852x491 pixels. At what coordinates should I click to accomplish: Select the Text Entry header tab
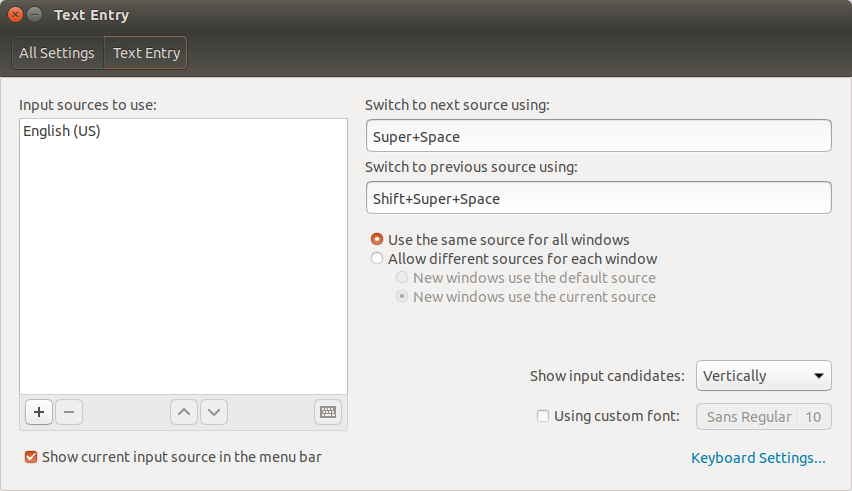pos(146,53)
